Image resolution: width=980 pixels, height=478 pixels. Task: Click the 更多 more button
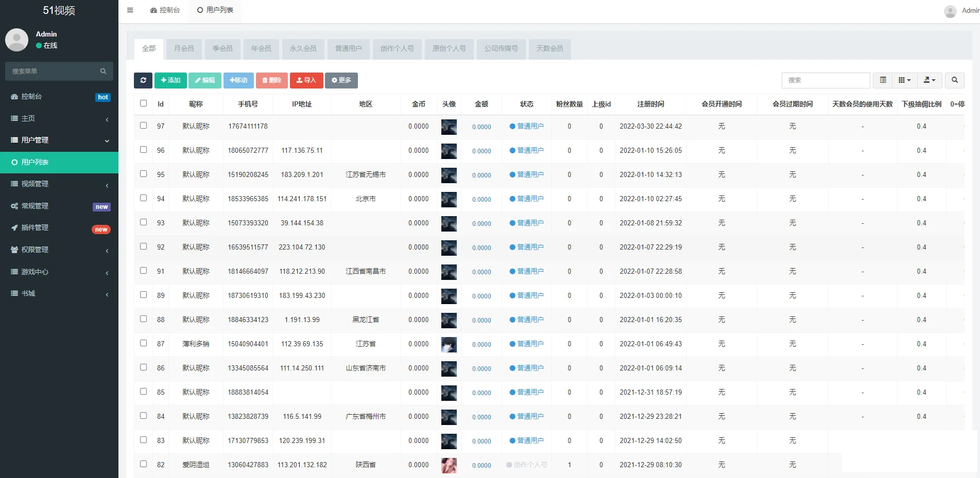pyautogui.click(x=341, y=80)
